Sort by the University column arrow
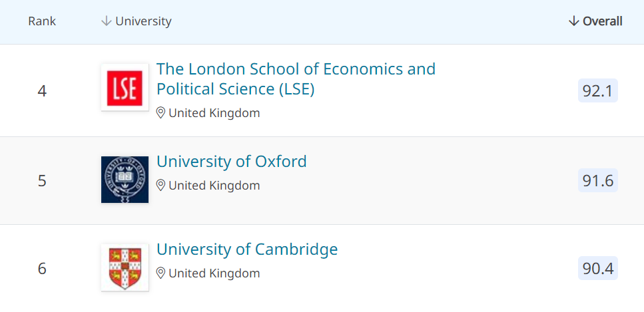 (107, 21)
